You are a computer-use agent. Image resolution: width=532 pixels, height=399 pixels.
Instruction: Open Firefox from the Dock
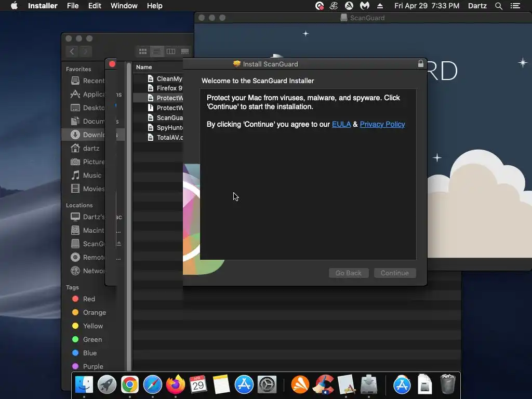tap(176, 384)
